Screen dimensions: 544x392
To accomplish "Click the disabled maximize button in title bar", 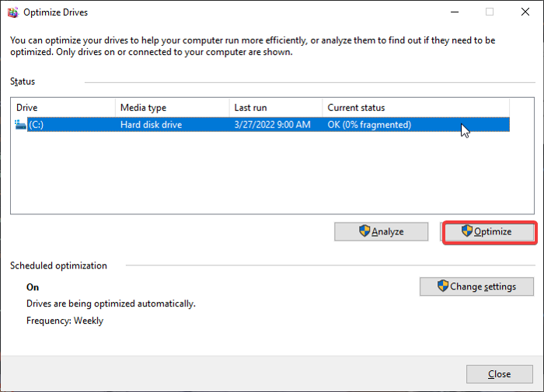I will pyautogui.click(x=490, y=12).
